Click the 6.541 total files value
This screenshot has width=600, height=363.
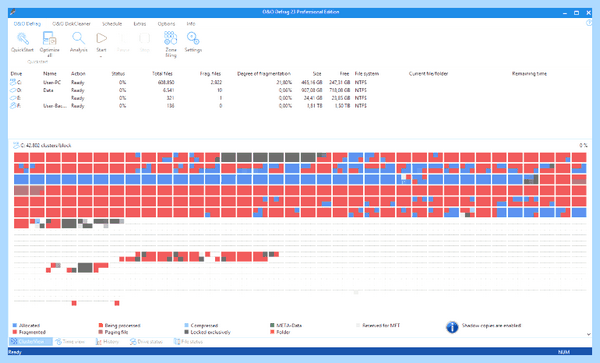(168, 90)
